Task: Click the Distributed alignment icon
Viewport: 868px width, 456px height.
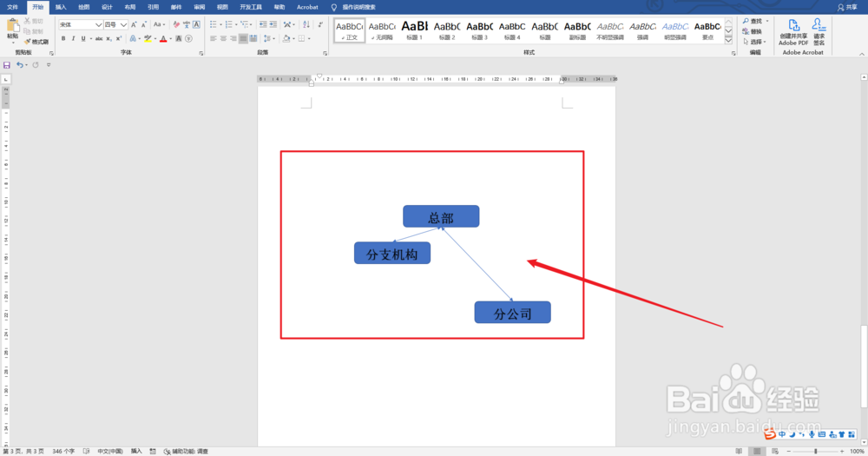Action: (x=253, y=39)
